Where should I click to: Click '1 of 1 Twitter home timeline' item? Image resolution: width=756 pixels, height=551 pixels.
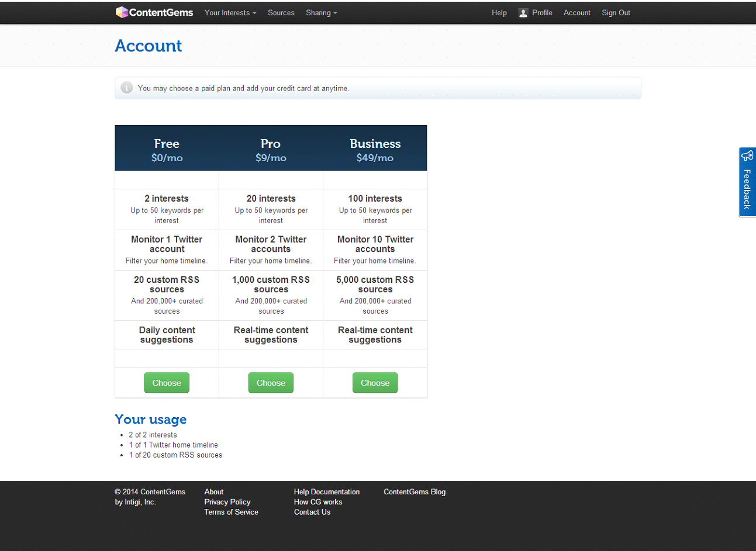pos(173,445)
